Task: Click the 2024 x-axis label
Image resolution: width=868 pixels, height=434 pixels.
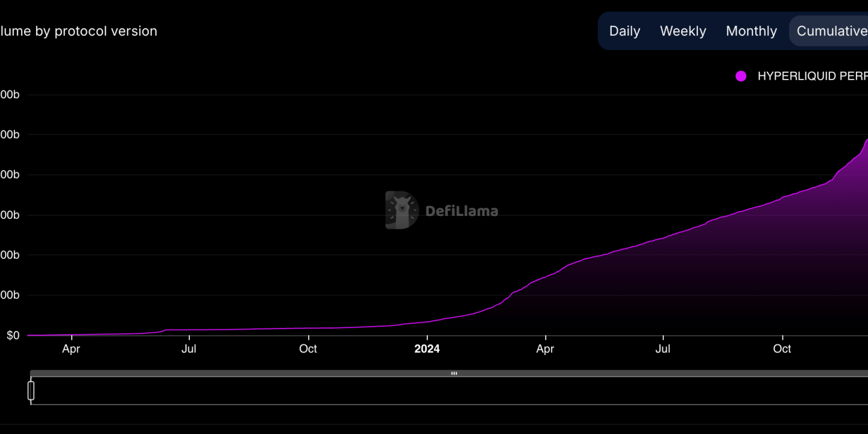Action: [x=427, y=349]
